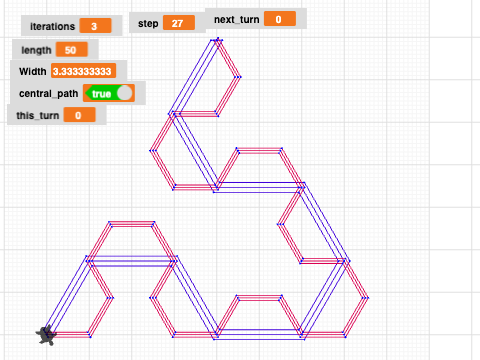Toggle the central_path true switch
480x360 pixels.
pyautogui.click(x=109, y=93)
